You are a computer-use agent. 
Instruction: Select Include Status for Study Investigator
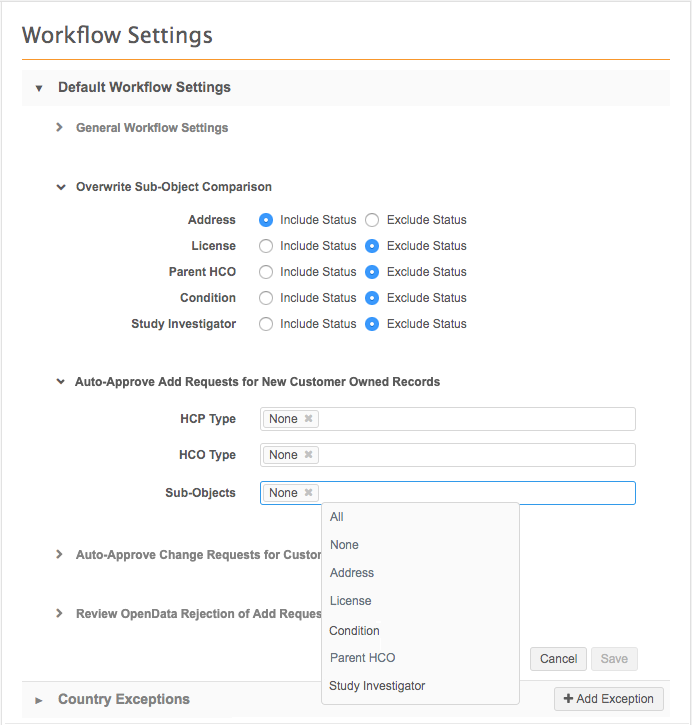click(x=266, y=324)
